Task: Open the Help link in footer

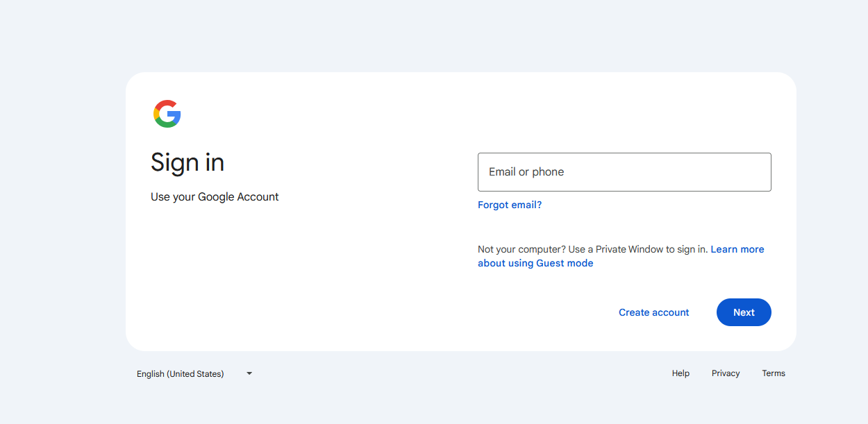Action: (681, 373)
